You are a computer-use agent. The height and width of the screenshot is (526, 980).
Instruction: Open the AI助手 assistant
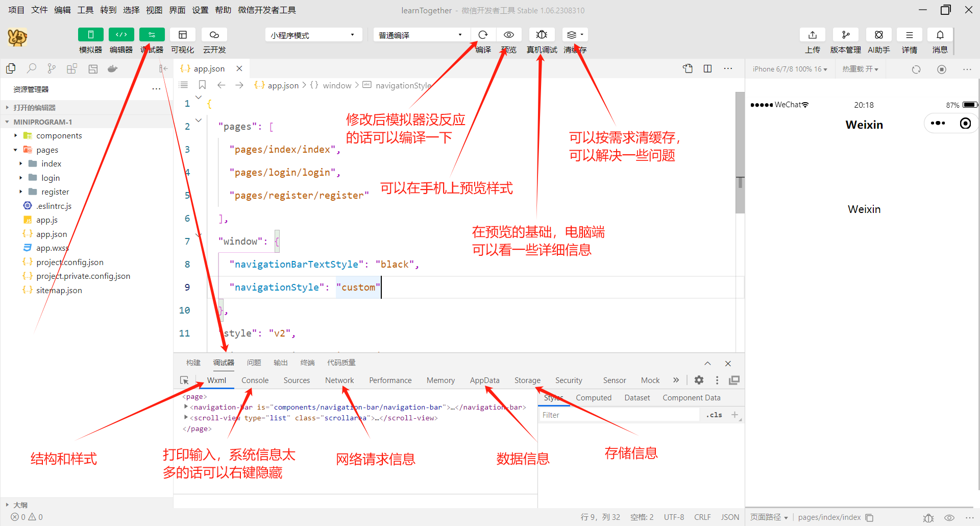pyautogui.click(x=878, y=35)
